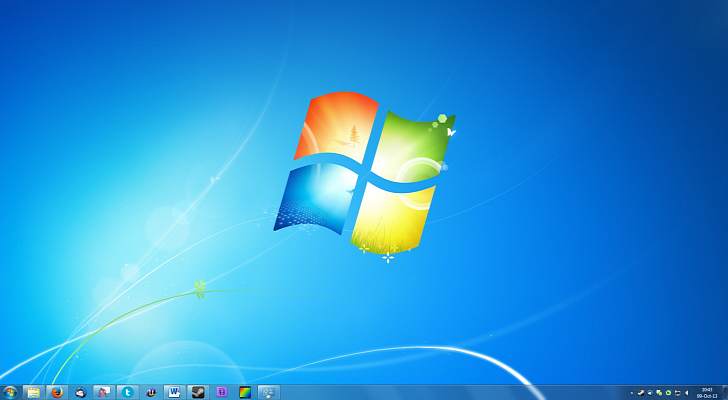Launch Firefox from the taskbar
The width and height of the screenshot is (728, 400).
pos(57,392)
